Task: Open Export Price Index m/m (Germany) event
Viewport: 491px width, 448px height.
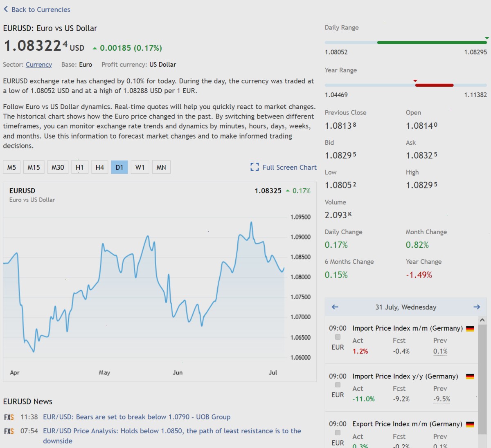Action: point(408,424)
